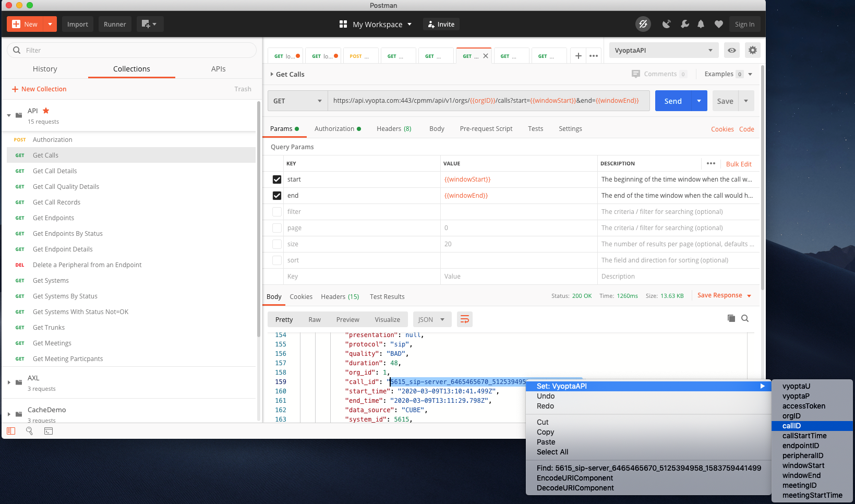Open the VyoptaAPI environment dropdown
The height and width of the screenshot is (504, 855).
click(664, 50)
